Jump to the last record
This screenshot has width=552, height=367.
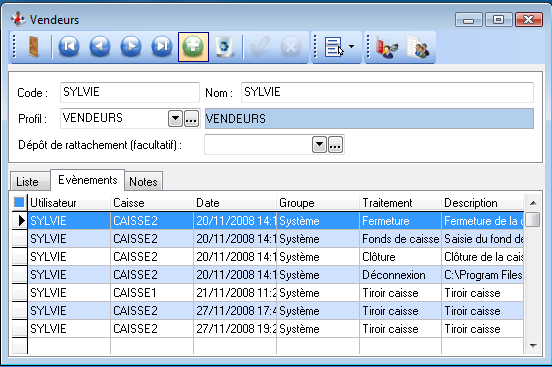point(162,46)
